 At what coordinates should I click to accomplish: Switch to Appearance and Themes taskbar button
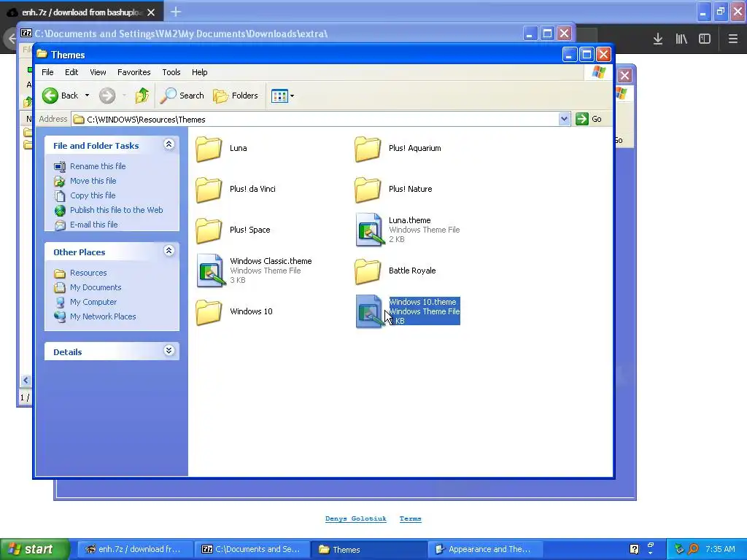point(485,549)
